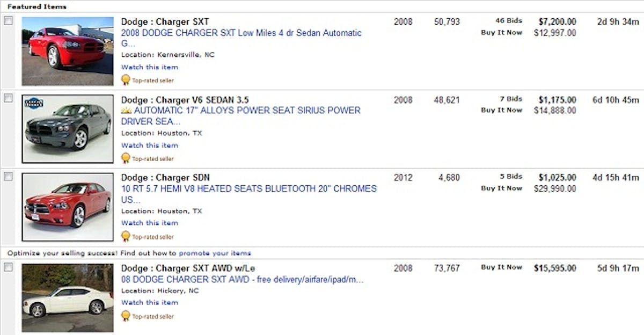This screenshot has height=335, width=644.
Task: Open 2008 DODGE CHARGER SXT Low Miles link
Action: (x=241, y=33)
